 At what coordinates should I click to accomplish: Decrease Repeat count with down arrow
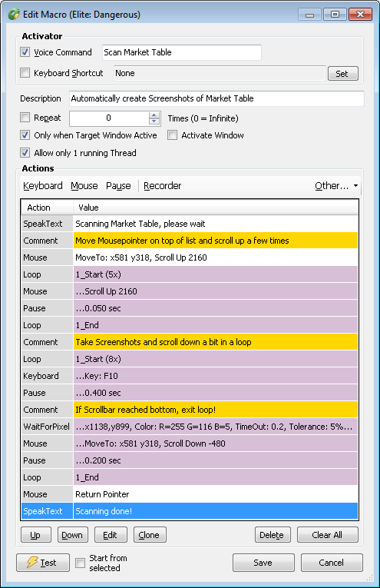tap(154, 121)
